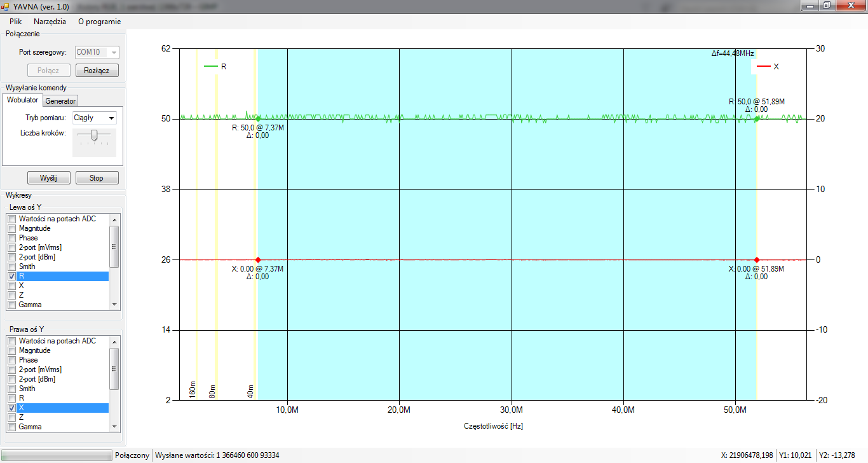Click the red X legend marker
Viewport: 868px width, 463px height.
pyautogui.click(x=763, y=66)
